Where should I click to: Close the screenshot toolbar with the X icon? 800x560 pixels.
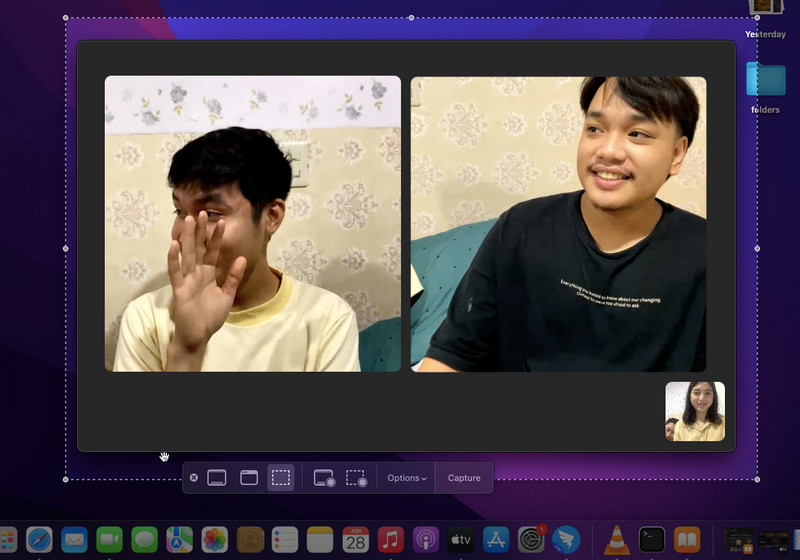coord(194,478)
